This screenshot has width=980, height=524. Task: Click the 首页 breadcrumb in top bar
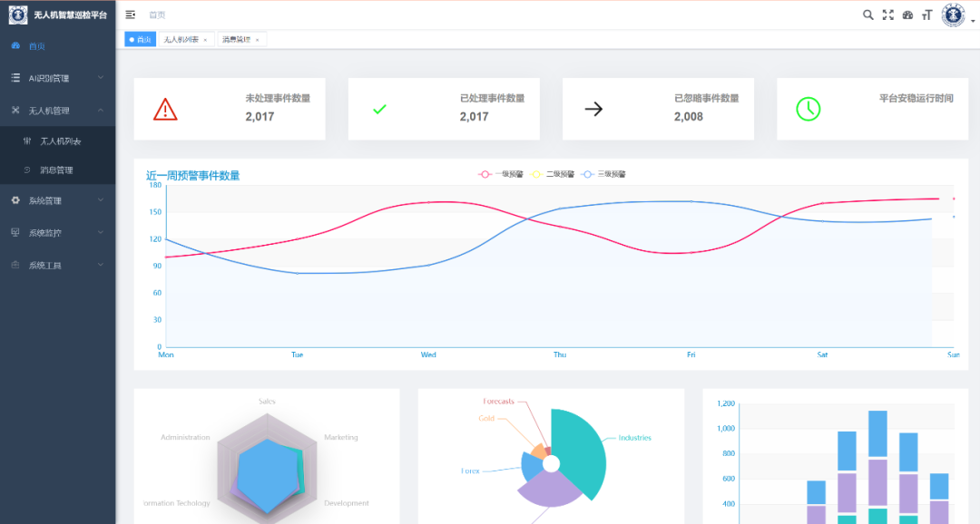coord(157,15)
